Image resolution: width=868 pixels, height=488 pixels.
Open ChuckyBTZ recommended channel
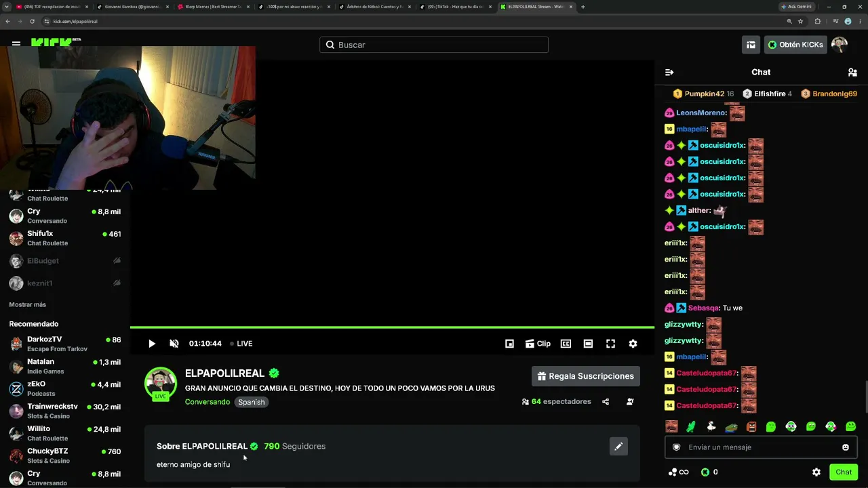click(x=65, y=455)
